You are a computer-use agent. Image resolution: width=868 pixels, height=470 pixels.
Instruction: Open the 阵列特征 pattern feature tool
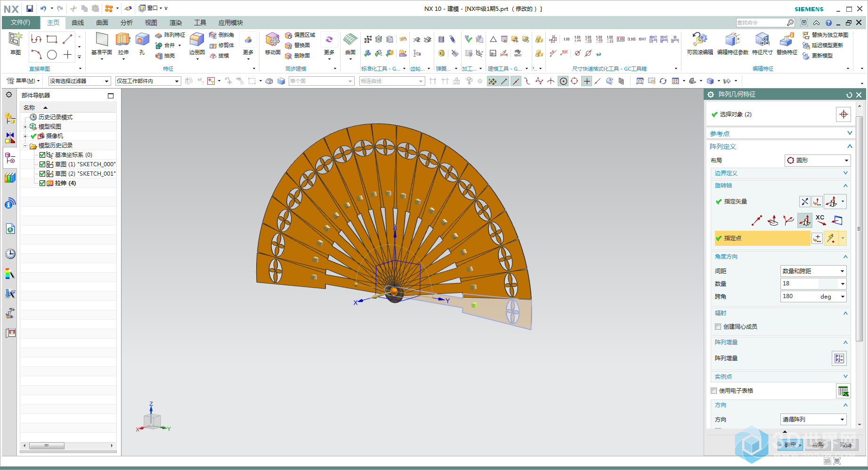tap(170, 35)
